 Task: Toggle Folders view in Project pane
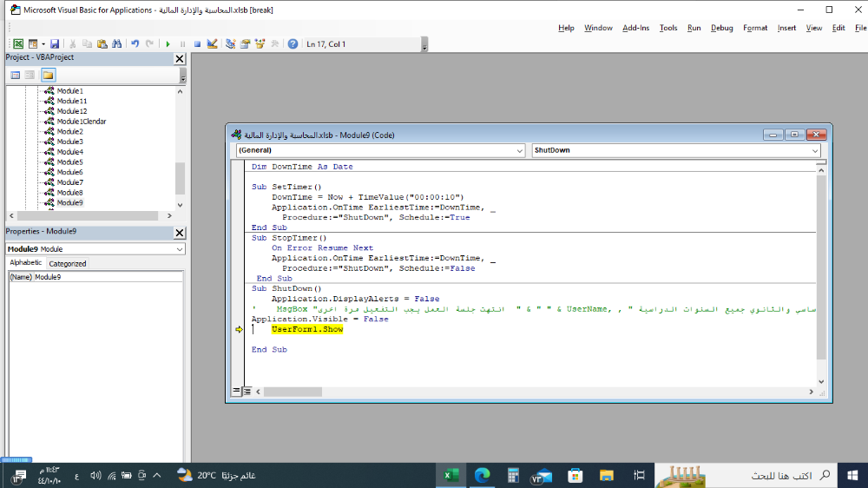click(48, 75)
